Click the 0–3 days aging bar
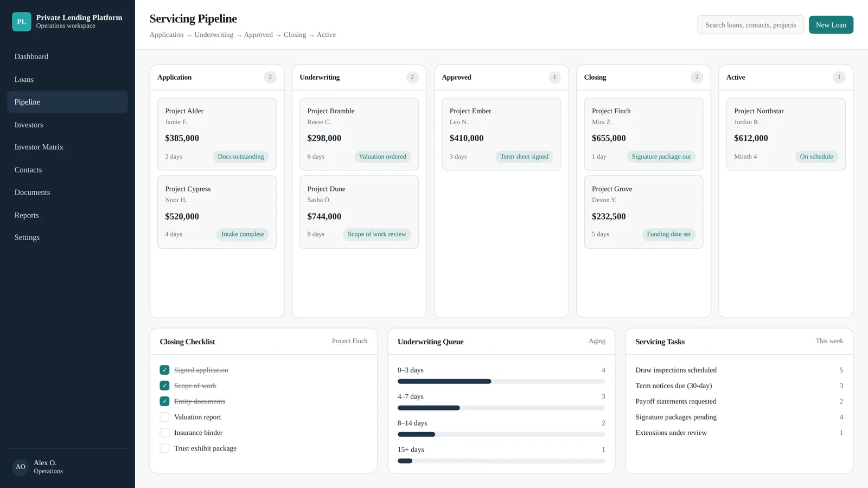The height and width of the screenshot is (488, 868). pyautogui.click(x=501, y=382)
